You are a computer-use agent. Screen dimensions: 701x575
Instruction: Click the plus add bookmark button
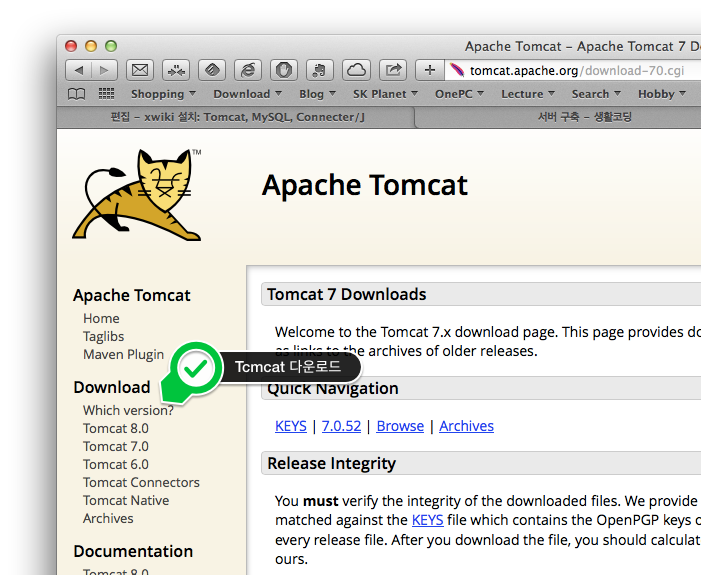tap(430, 70)
